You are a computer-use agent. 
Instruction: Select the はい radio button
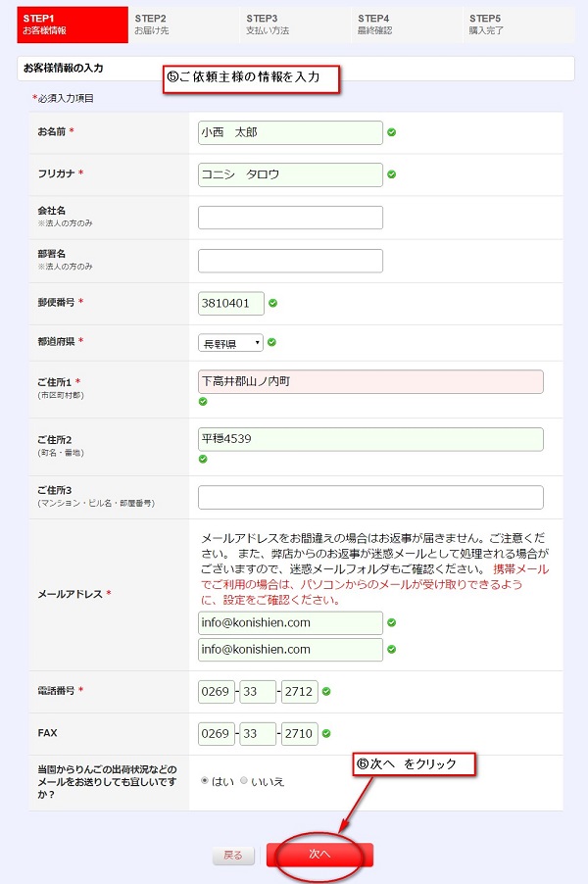click(205, 781)
